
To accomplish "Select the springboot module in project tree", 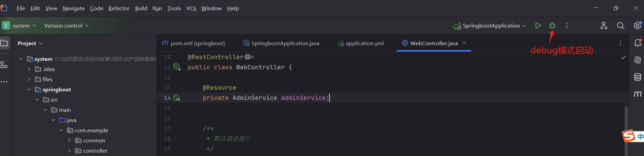I will [x=57, y=89].
